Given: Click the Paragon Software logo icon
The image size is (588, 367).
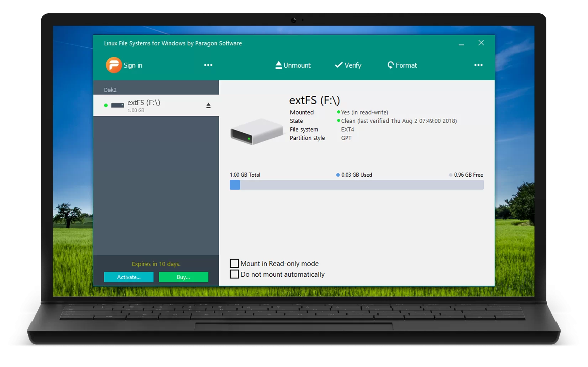Looking at the screenshot, I should click(114, 65).
